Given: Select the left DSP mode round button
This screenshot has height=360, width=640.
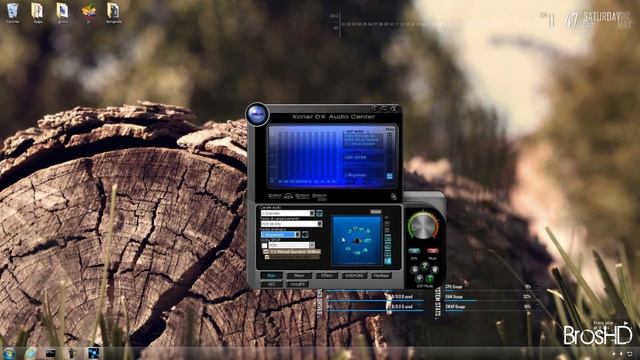Looking at the screenshot, I should pos(415,270).
